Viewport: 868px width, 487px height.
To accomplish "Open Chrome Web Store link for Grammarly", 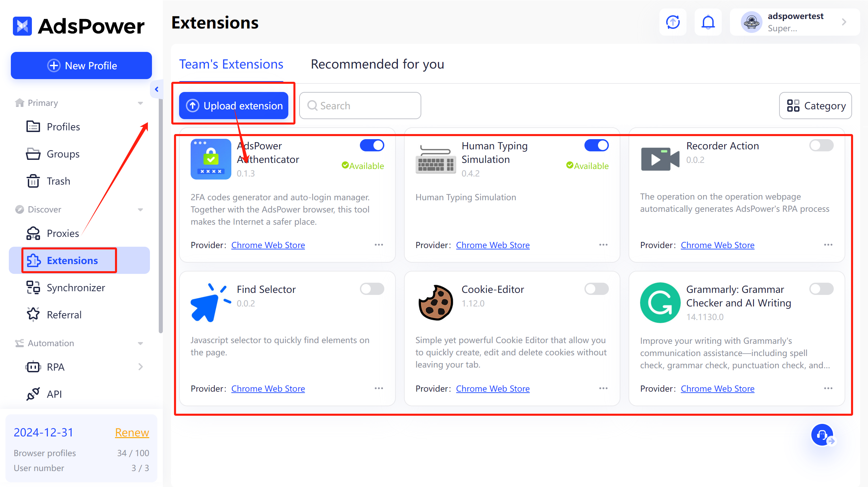I will (717, 389).
